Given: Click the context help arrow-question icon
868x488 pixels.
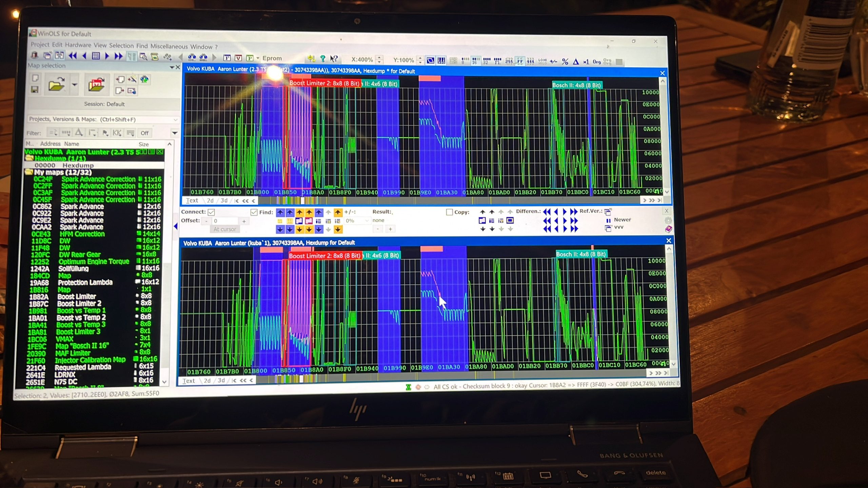Looking at the screenshot, I should point(334,59).
